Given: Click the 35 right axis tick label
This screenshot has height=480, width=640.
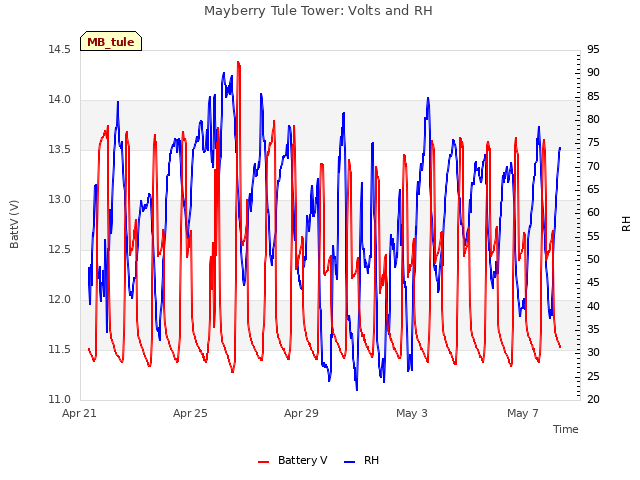Looking at the screenshot, I should (x=593, y=329).
